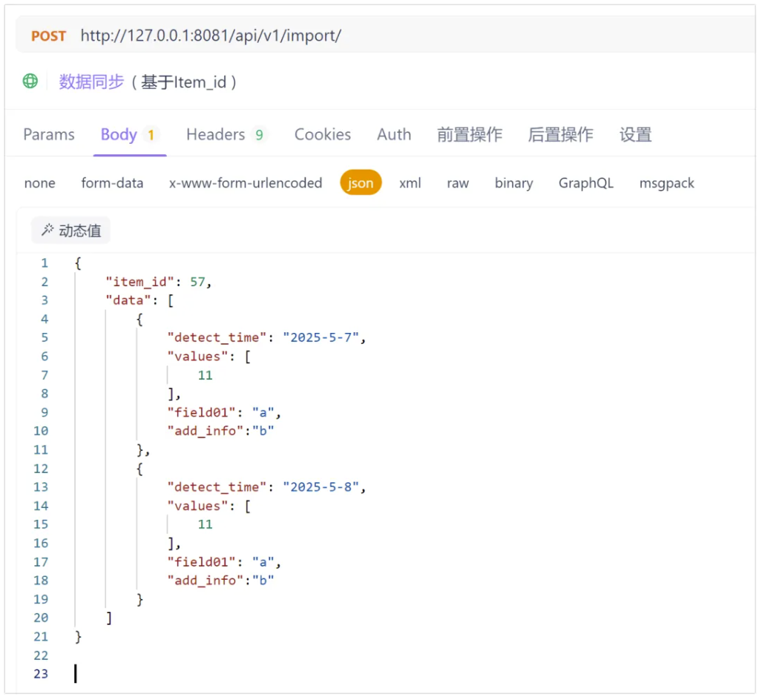Image resolution: width=762 pixels, height=700 pixels.
Task: Select the Auth tab
Action: tap(393, 134)
